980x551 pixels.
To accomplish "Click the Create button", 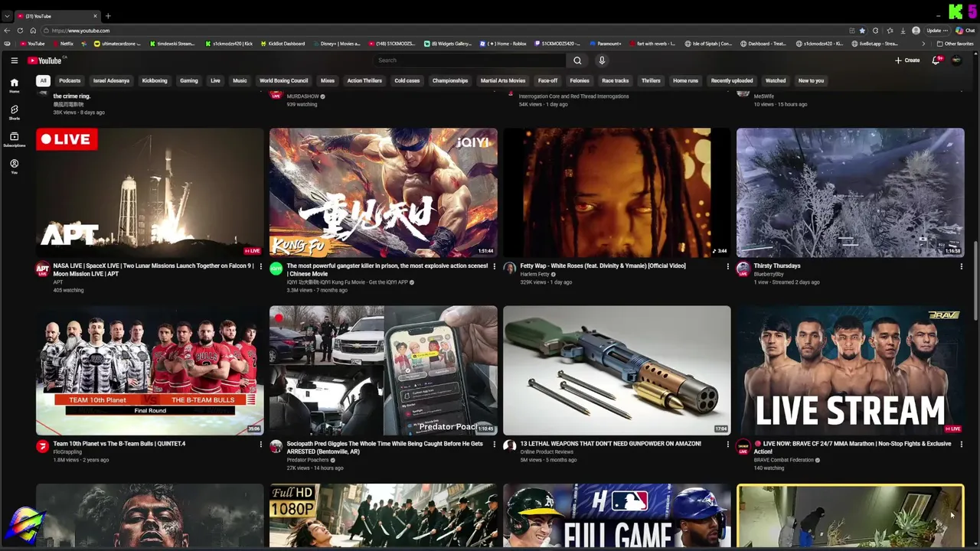I will 908,60.
